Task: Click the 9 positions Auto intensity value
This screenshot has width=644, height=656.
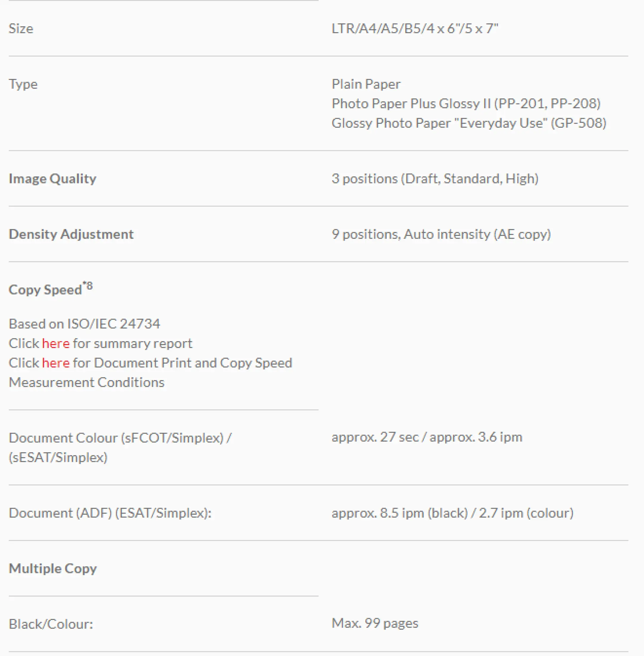Action: (x=441, y=234)
